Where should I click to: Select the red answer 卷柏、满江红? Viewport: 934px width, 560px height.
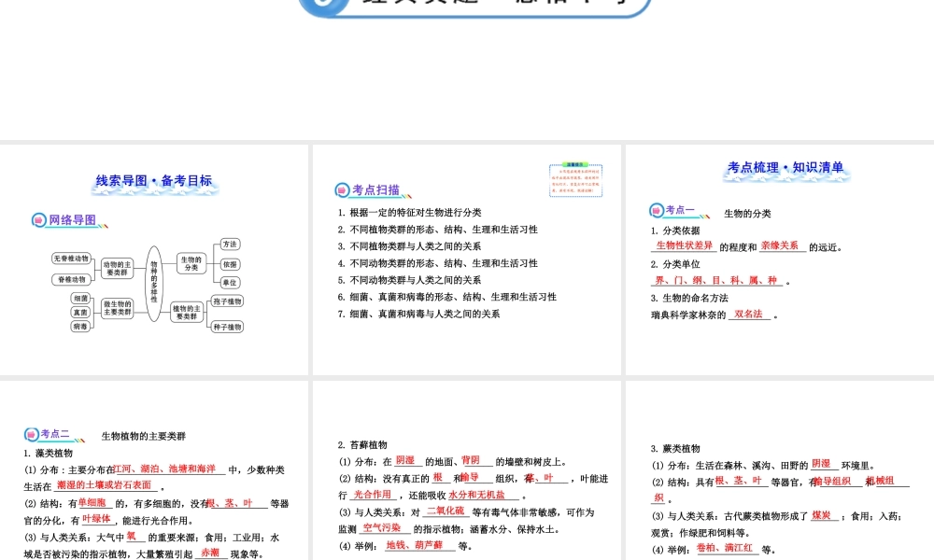(725, 548)
